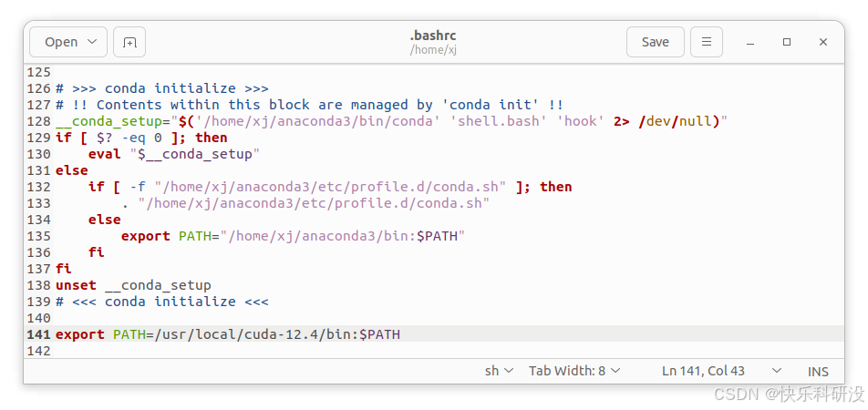Screen dimensions: 868x410
Task: Close the .bashrc editor window
Action: click(823, 42)
